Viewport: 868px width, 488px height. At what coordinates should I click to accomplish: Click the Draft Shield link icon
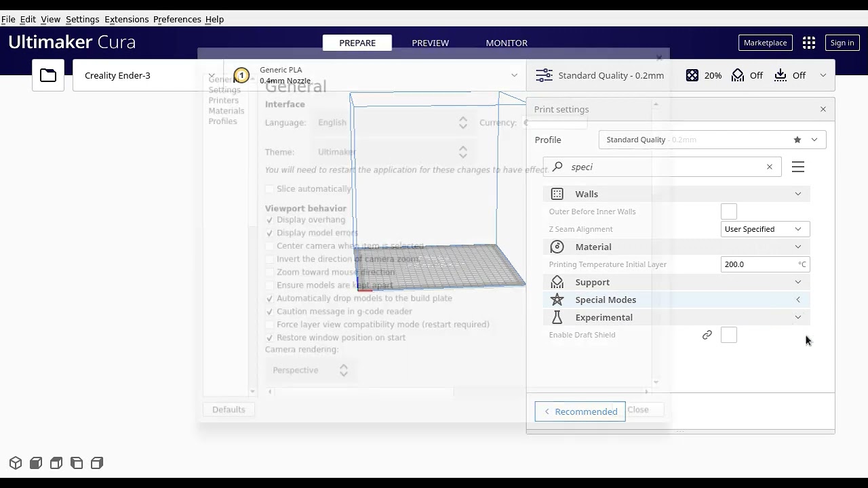point(707,335)
